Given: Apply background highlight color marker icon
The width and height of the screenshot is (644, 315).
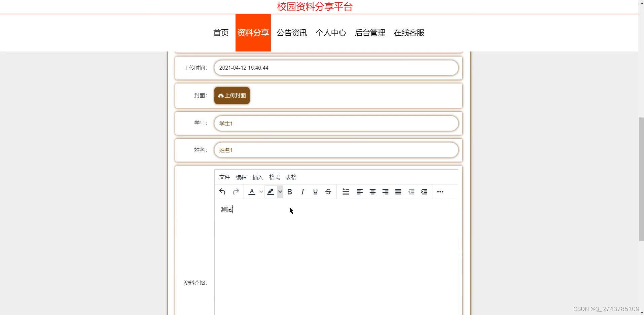Looking at the screenshot, I should [x=271, y=192].
